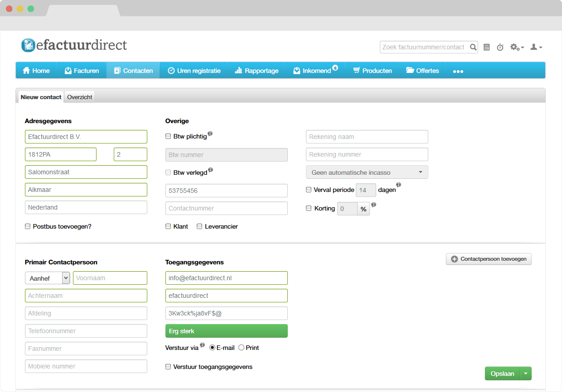
Task: Open the Aanhef salutation dropdown
Action: [x=47, y=278]
